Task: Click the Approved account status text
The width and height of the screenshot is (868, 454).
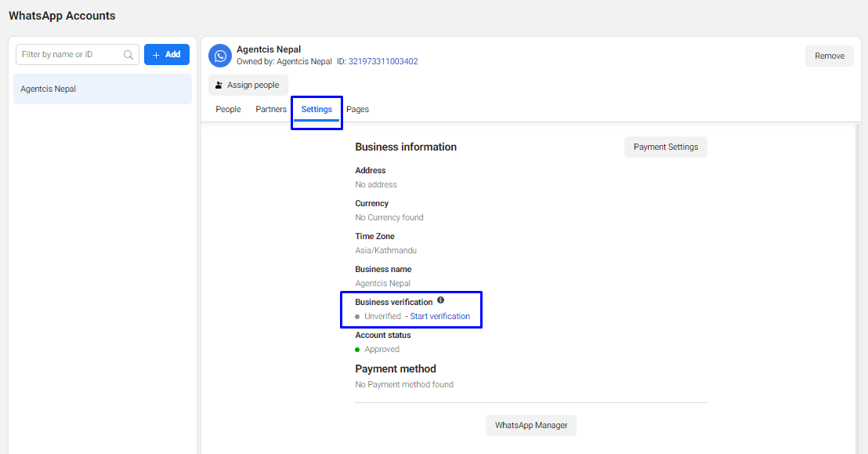Action: (382, 349)
